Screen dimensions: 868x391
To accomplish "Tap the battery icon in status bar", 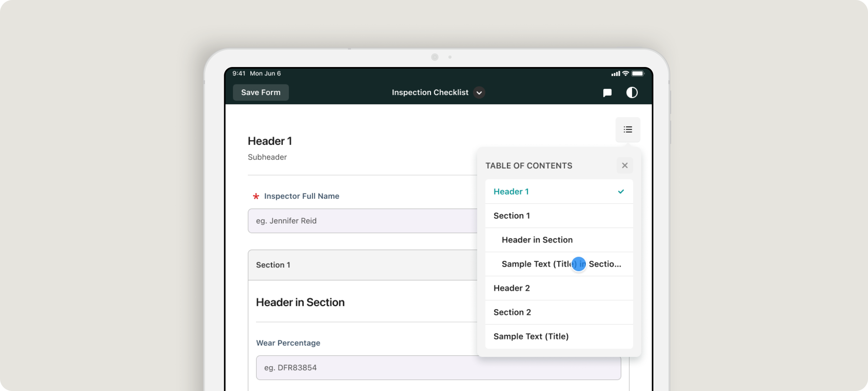I will coord(638,74).
